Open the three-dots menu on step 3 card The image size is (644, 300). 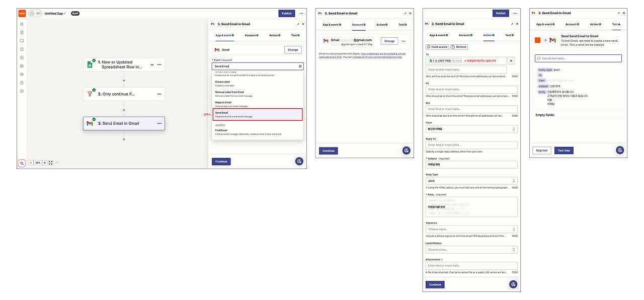159,123
